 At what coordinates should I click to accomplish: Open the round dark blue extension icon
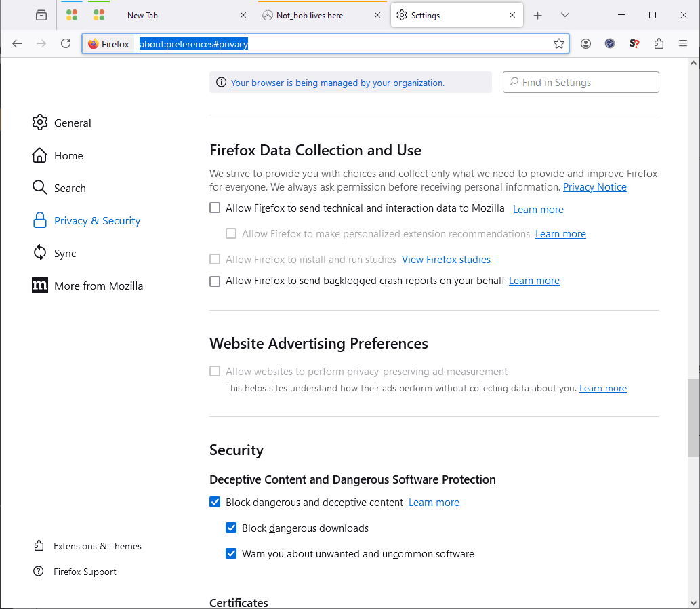610,44
